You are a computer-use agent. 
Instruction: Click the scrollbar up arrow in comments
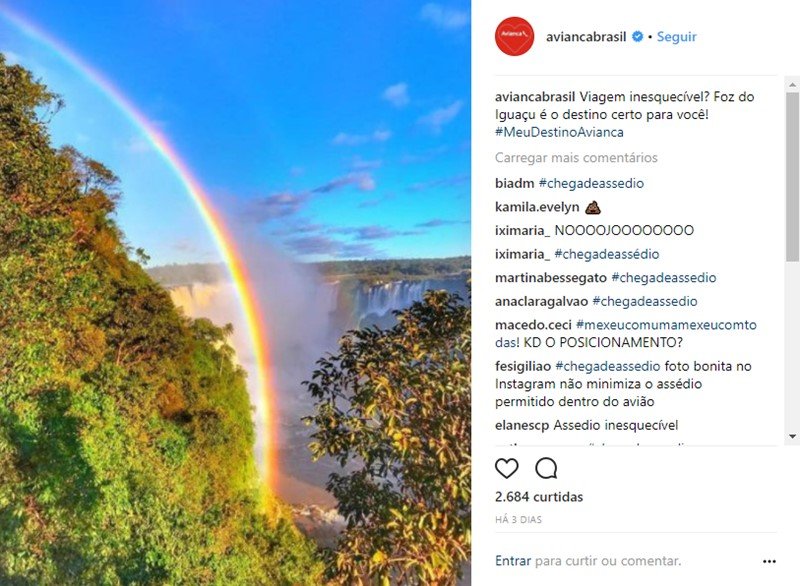coord(792,84)
